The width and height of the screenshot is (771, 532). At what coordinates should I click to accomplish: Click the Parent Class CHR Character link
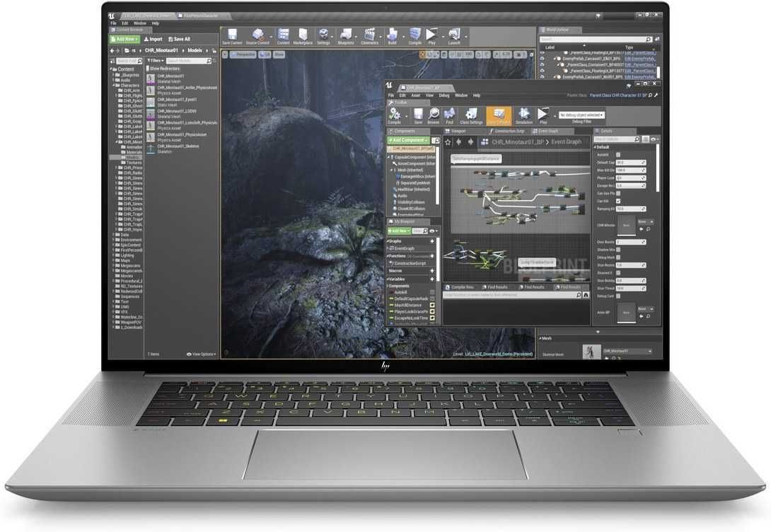pyautogui.click(x=618, y=96)
